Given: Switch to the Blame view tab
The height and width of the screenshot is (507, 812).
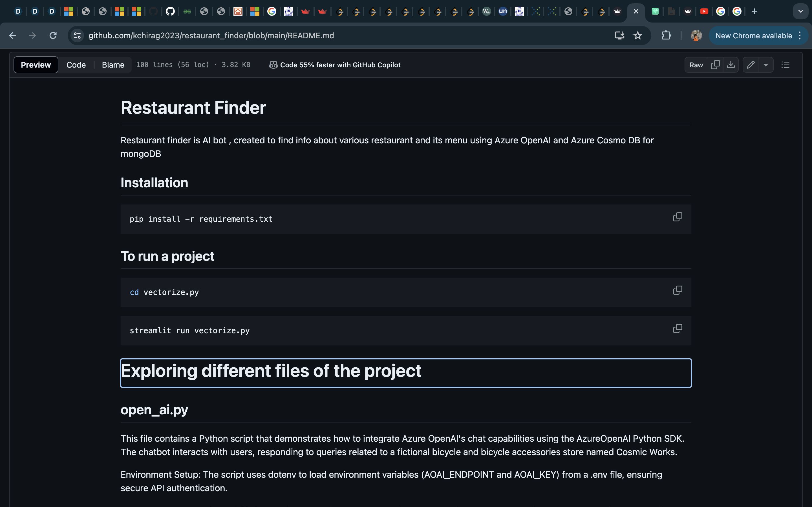Looking at the screenshot, I should [x=113, y=65].
